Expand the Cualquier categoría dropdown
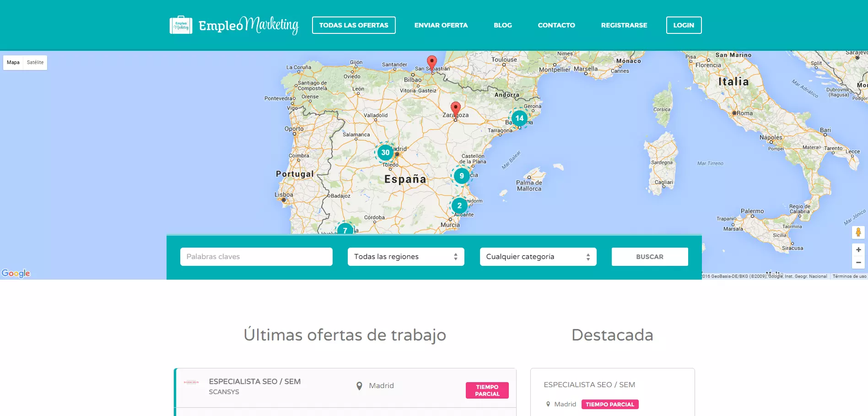868x416 pixels. [x=538, y=257]
